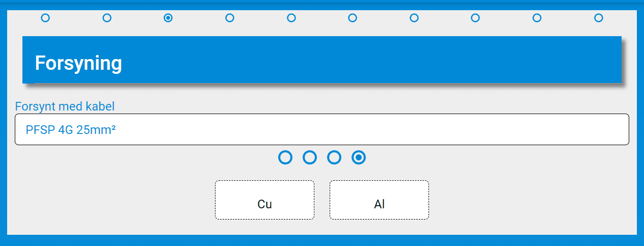Select the last radio button in top row
This screenshot has width=644, height=246.
[599, 18]
